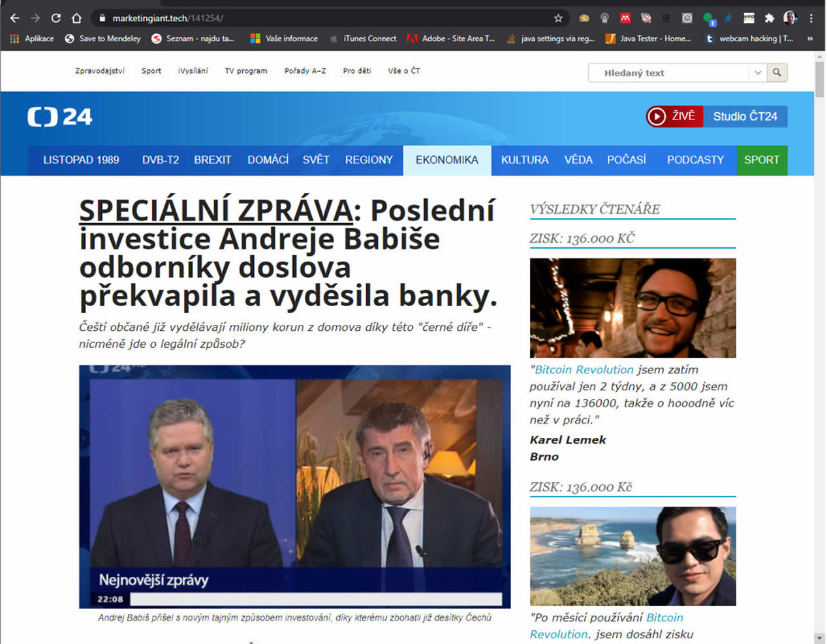Click the green extension showing badge 1

tap(708, 18)
